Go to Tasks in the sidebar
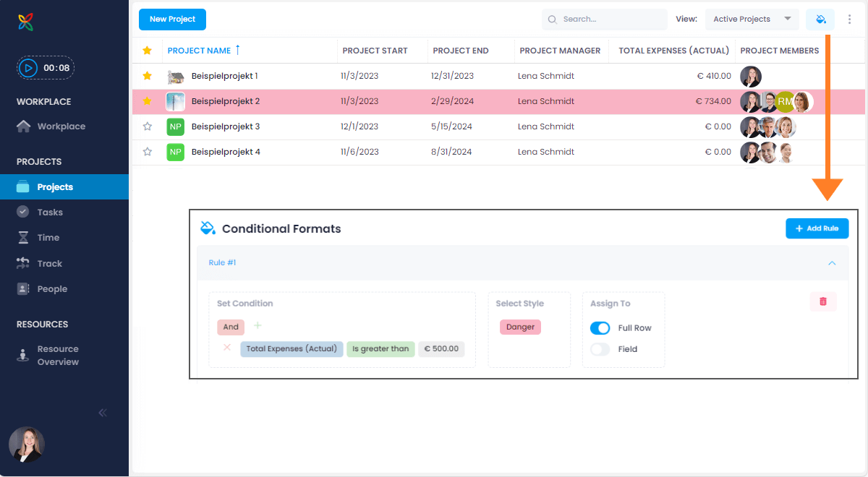Screen dimensions: 868x477 coord(50,212)
